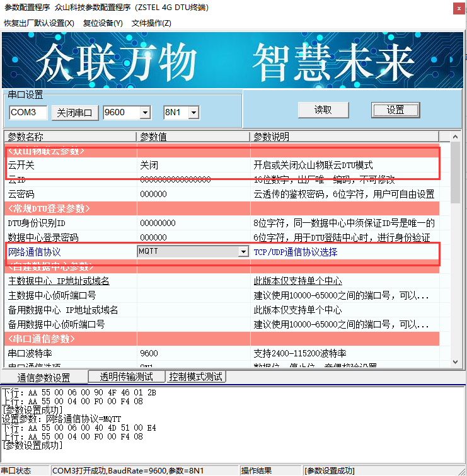Click the parameter list scroll down arrow
This screenshot has width=467, height=476.
point(455,361)
